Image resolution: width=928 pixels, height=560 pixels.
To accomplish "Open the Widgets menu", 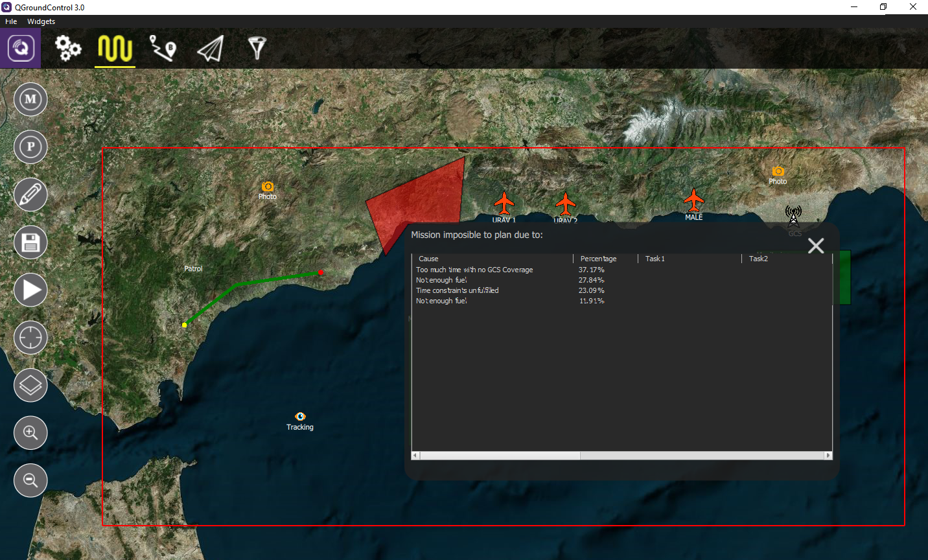I will (41, 21).
